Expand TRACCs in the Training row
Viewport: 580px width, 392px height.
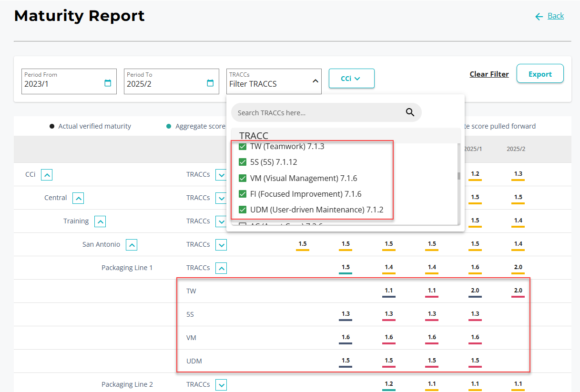221,221
